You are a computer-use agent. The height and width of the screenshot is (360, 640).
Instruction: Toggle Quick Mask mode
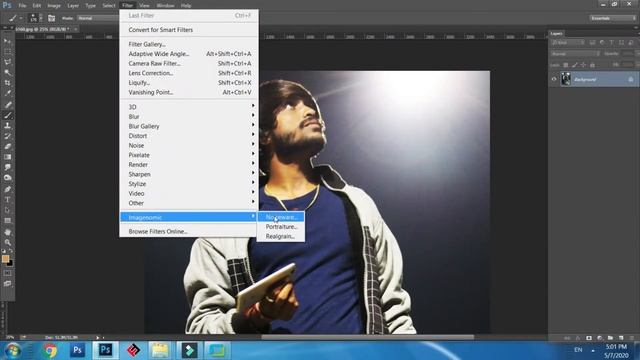[x=7, y=273]
